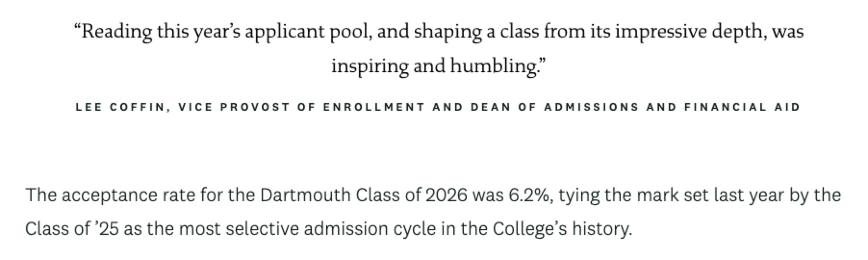Viewport: 868px width, 260px height.
Task: Click "Dartmouth Class of 2026" text
Action: [364, 195]
